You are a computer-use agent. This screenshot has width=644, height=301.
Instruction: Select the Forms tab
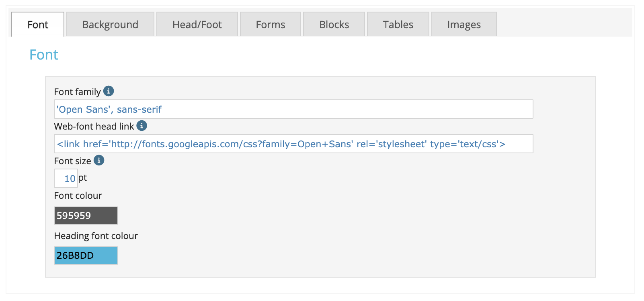pyautogui.click(x=271, y=24)
